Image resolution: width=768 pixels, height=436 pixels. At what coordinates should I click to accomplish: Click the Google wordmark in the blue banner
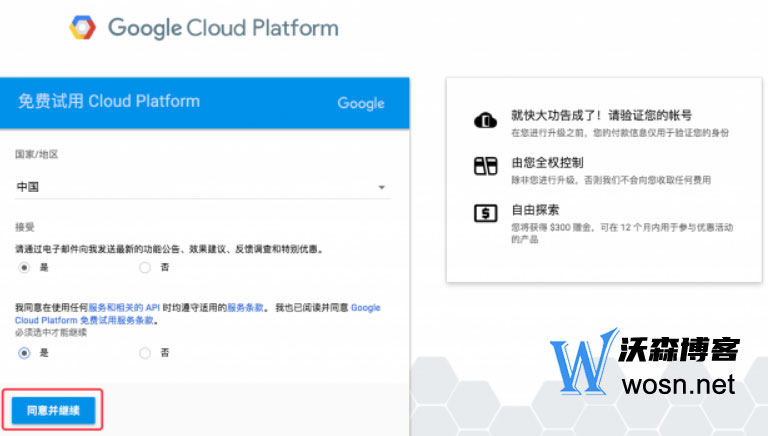pos(360,103)
